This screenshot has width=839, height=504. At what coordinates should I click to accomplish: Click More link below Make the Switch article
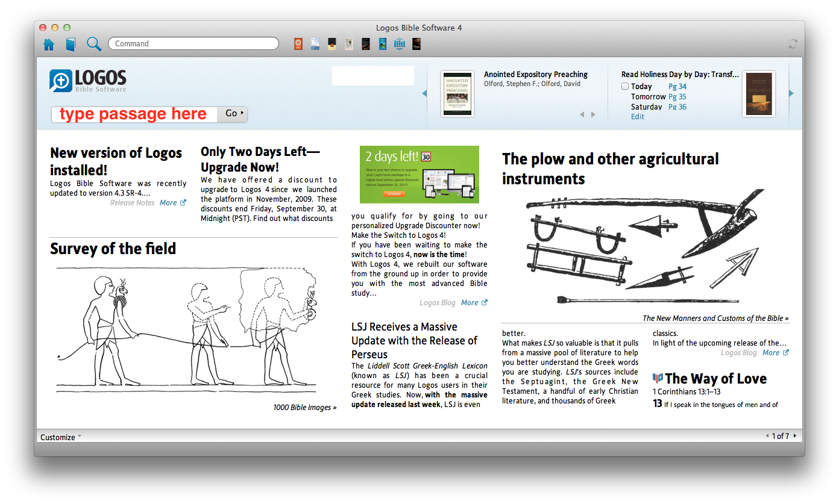pos(470,303)
